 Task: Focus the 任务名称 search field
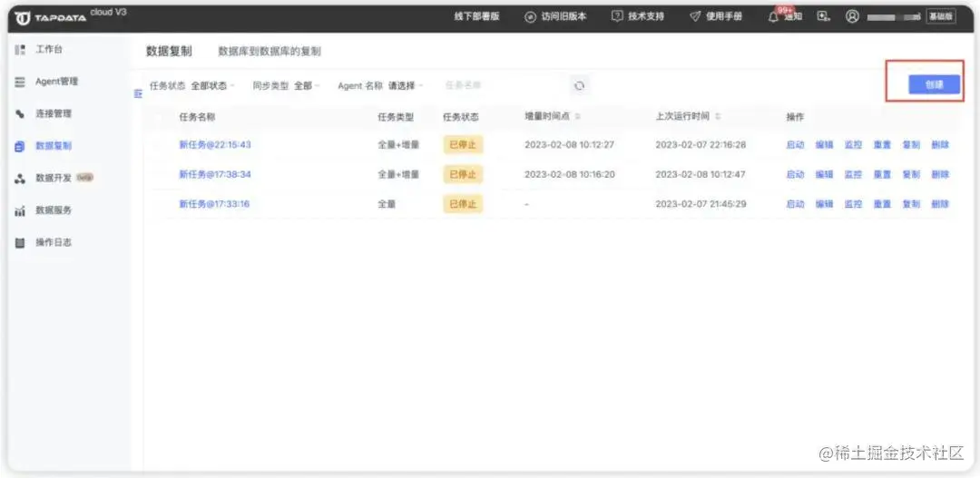(500, 85)
